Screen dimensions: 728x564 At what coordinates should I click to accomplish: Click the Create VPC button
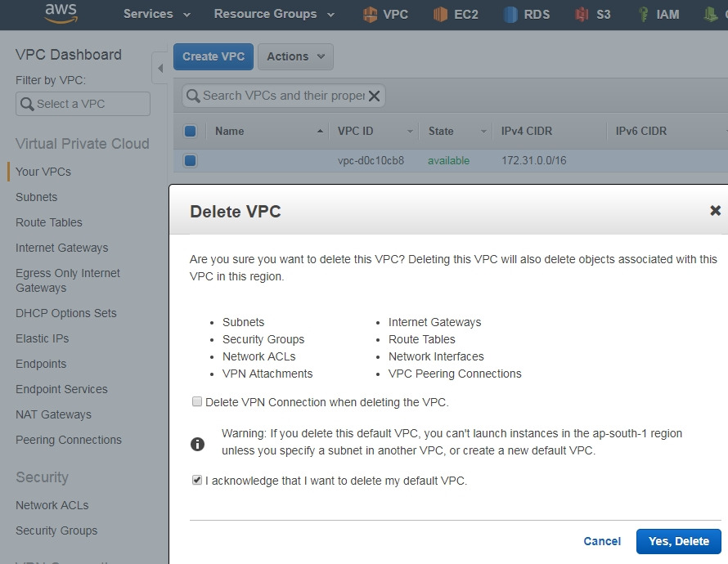tap(213, 56)
